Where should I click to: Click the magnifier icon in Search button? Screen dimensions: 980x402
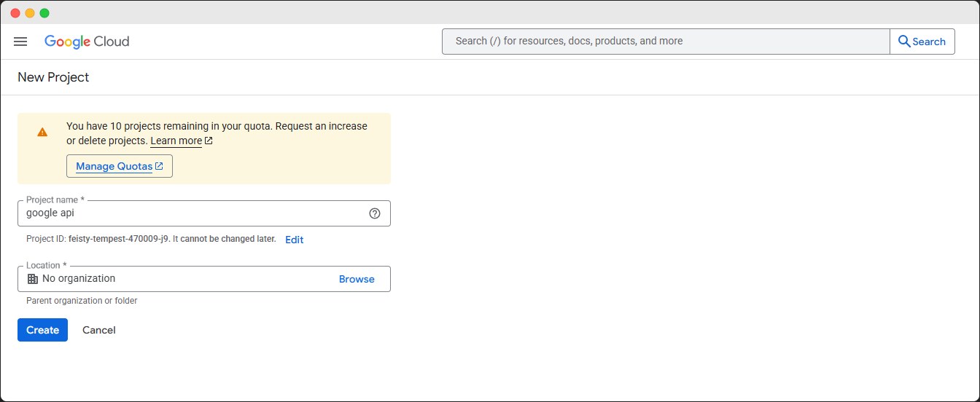pyautogui.click(x=904, y=42)
